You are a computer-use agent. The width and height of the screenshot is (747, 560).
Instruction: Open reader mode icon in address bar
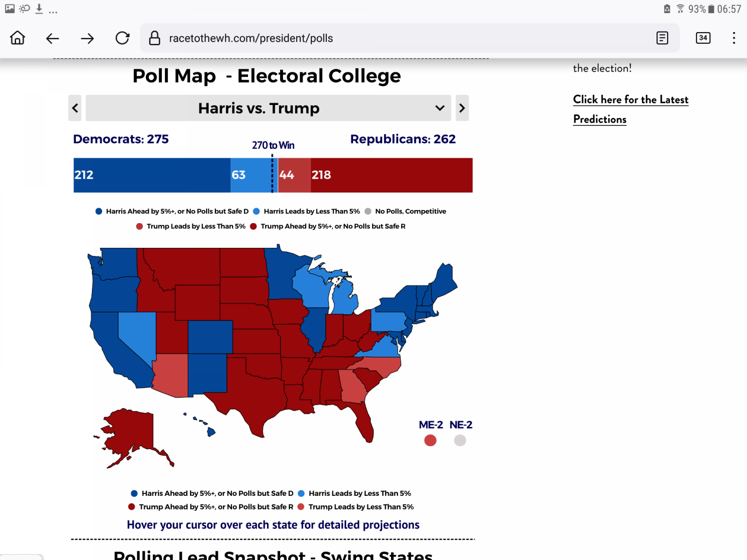coord(662,38)
